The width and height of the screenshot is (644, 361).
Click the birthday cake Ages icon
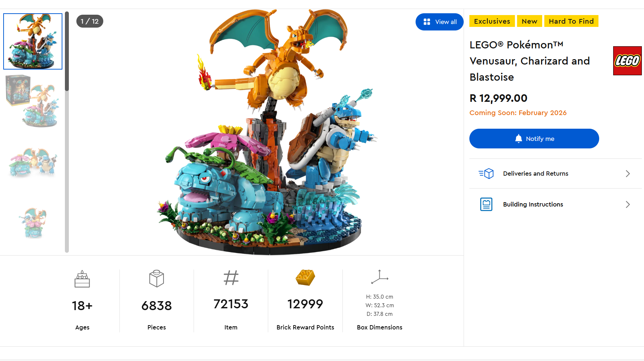point(82,279)
